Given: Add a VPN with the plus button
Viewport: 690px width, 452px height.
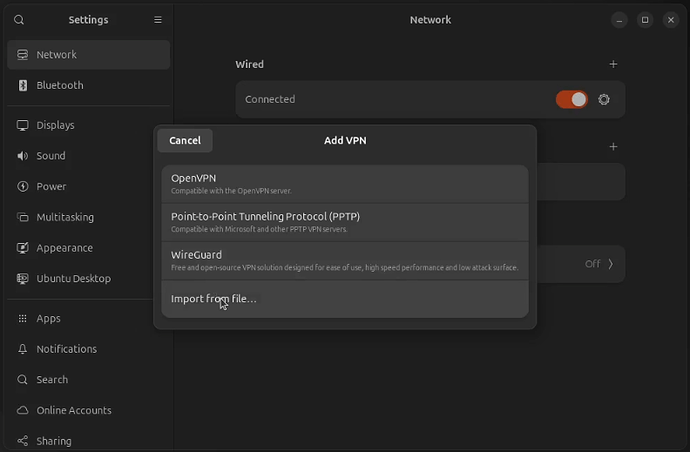Looking at the screenshot, I should (613, 146).
